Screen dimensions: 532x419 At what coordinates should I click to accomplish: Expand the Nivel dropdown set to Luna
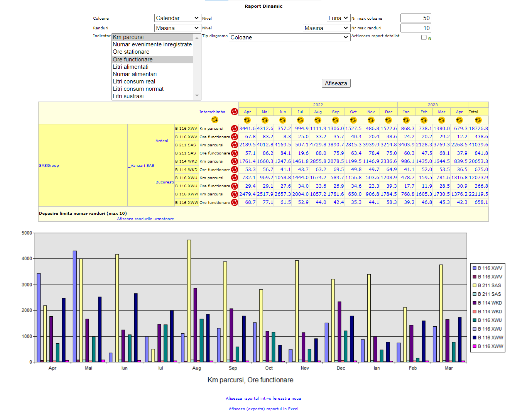click(338, 18)
